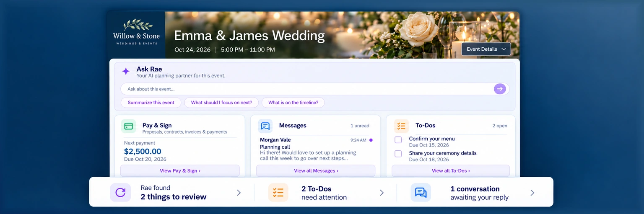Image resolution: width=644 pixels, height=214 pixels.
Task: Open the 2 To-Dos need attention chevron
Action: [x=382, y=193]
